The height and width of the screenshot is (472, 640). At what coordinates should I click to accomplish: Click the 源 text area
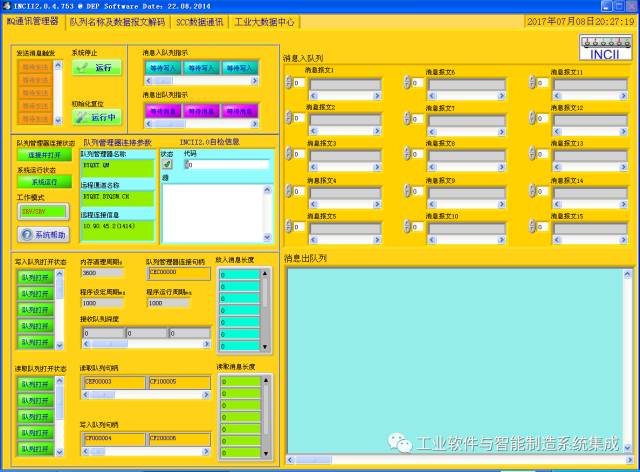tap(213, 213)
